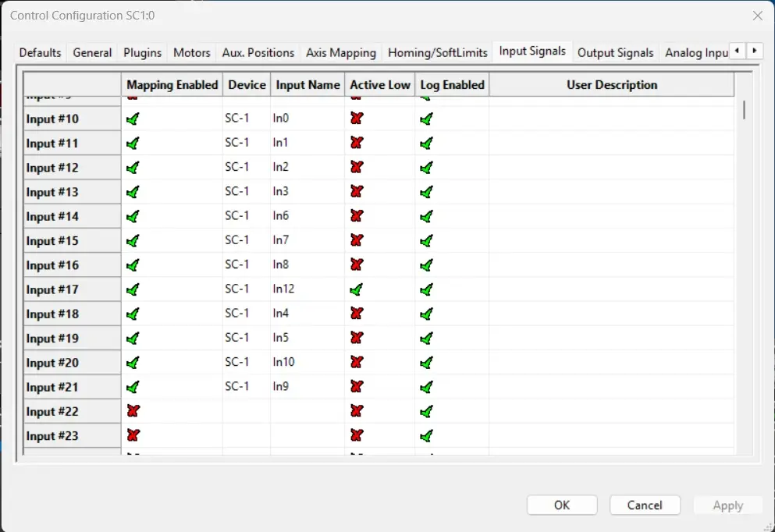Toggle Active Low red X for Input #10
775x532 pixels.
[x=357, y=118]
